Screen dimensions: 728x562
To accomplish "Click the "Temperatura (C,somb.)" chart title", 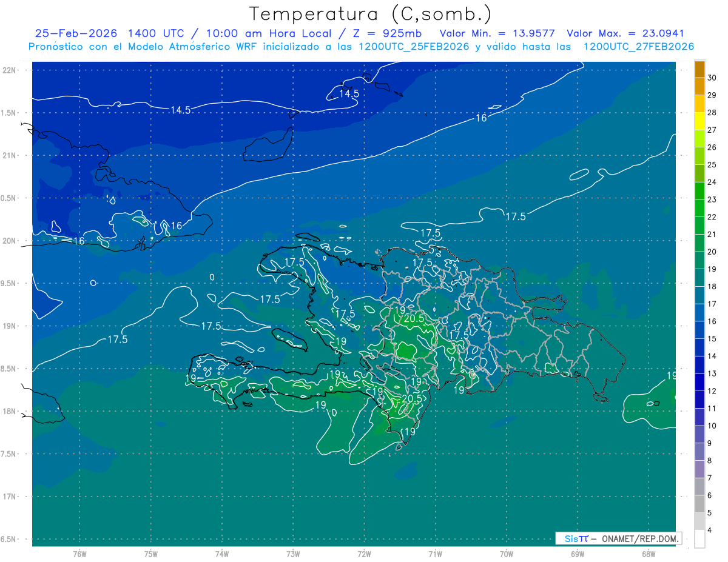I will [x=371, y=14].
